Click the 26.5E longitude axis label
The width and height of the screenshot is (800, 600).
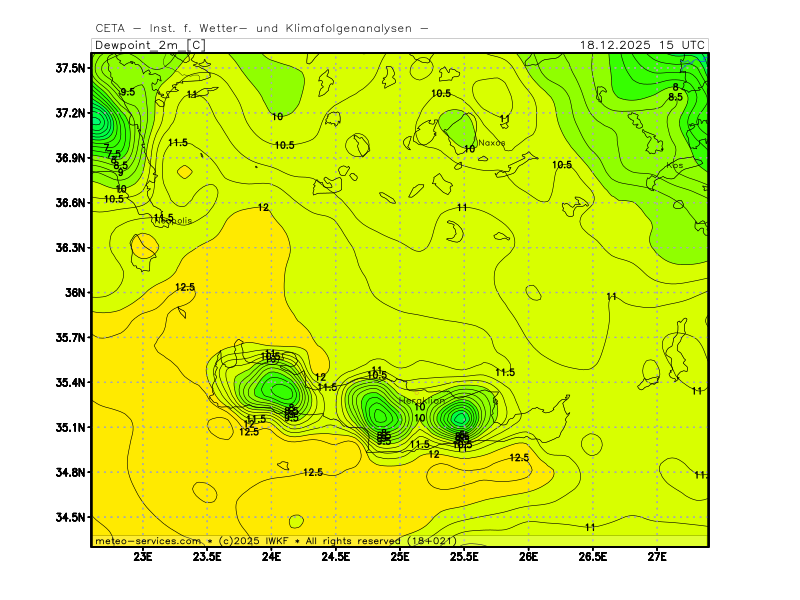tap(593, 556)
